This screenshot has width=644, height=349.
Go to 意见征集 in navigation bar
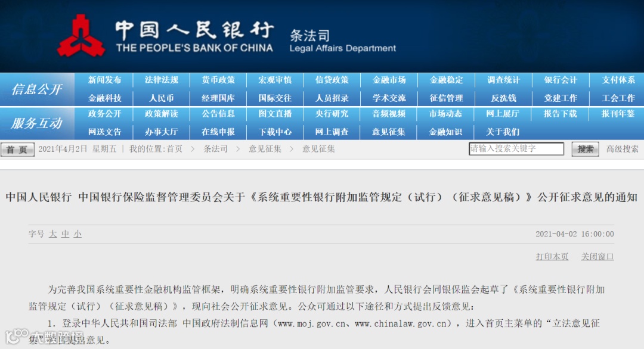pyautogui.click(x=389, y=132)
